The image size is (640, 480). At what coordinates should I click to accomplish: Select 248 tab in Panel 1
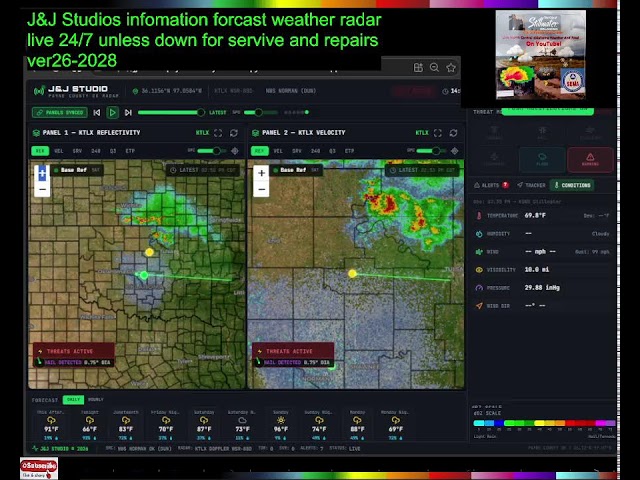96,151
